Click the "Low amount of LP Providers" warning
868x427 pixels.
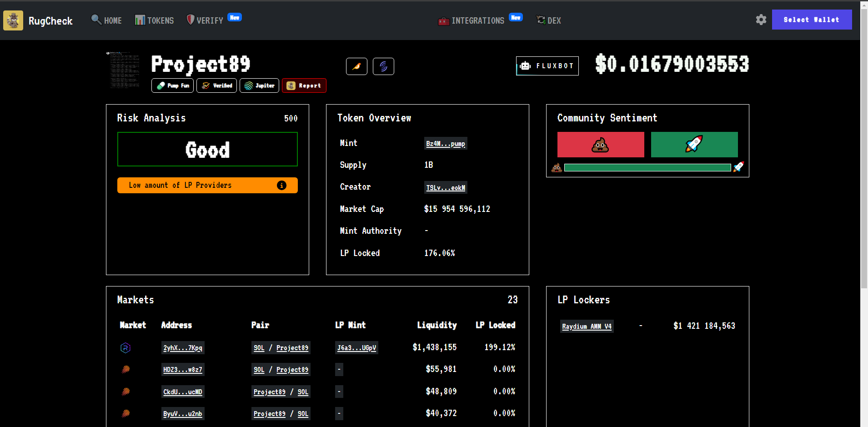207,186
